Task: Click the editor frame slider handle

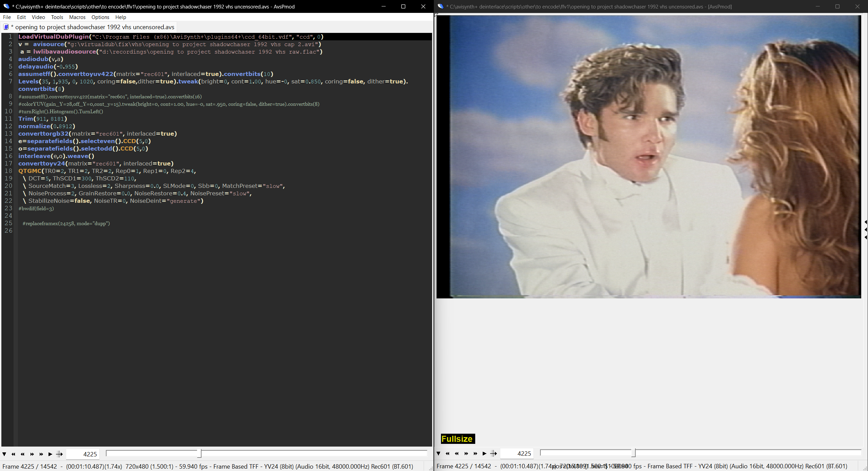Action: 199,453
